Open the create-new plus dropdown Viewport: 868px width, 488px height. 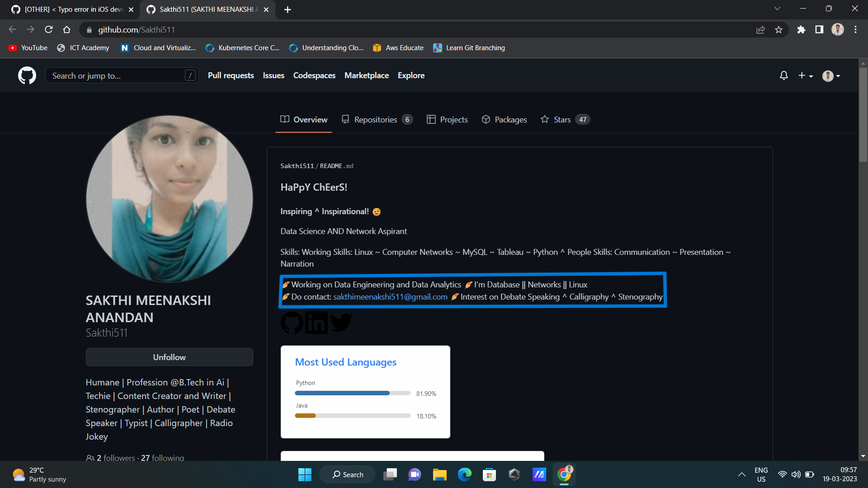coord(805,75)
